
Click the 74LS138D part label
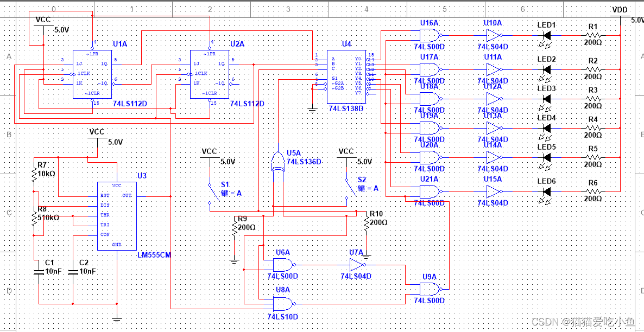coord(346,108)
